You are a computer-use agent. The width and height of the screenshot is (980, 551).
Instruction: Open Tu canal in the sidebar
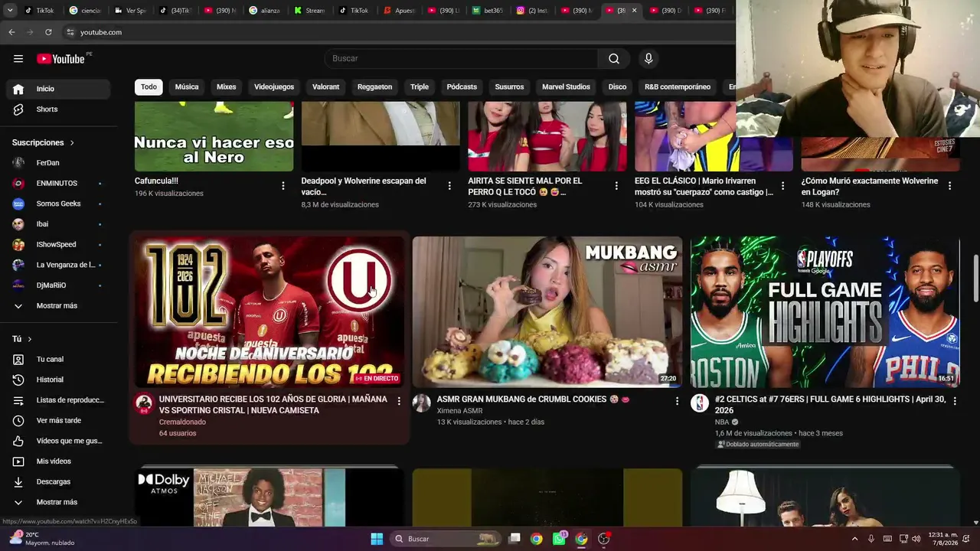(58, 360)
